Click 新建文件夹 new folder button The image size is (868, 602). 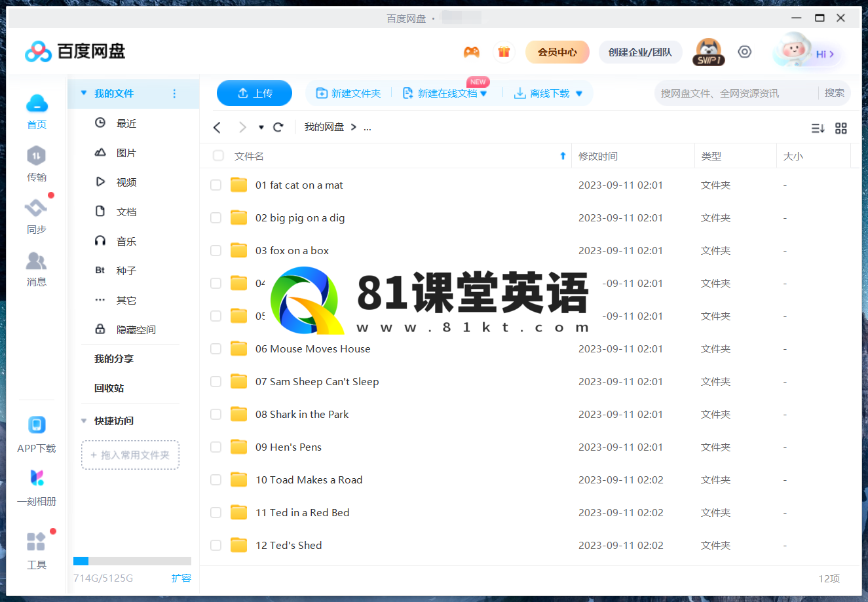(349, 94)
